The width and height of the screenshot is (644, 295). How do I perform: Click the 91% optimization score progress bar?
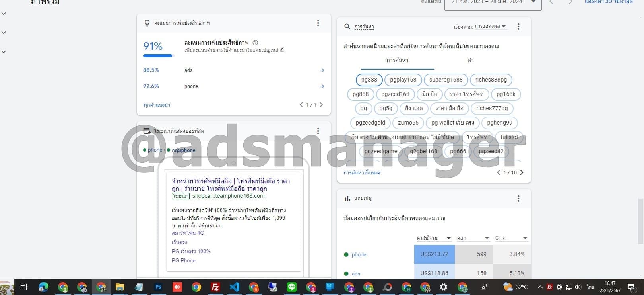[158, 56]
